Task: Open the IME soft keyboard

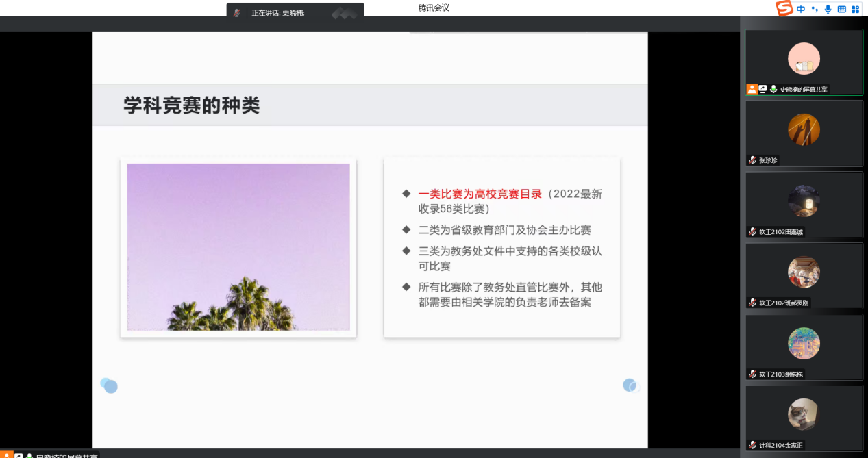Action: (842, 9)
